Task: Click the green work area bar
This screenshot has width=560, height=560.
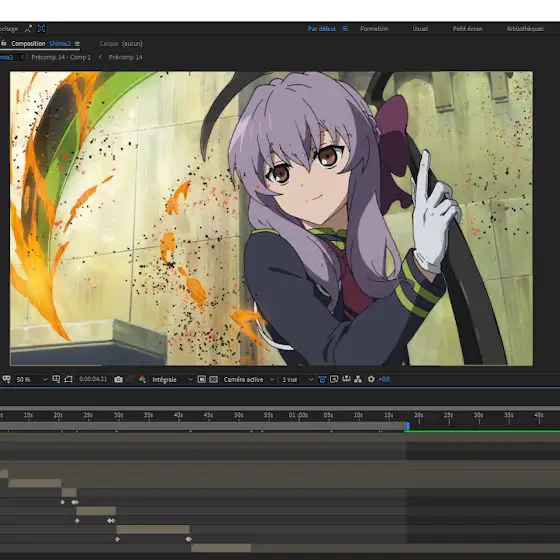Action: [x=482, y=431]
